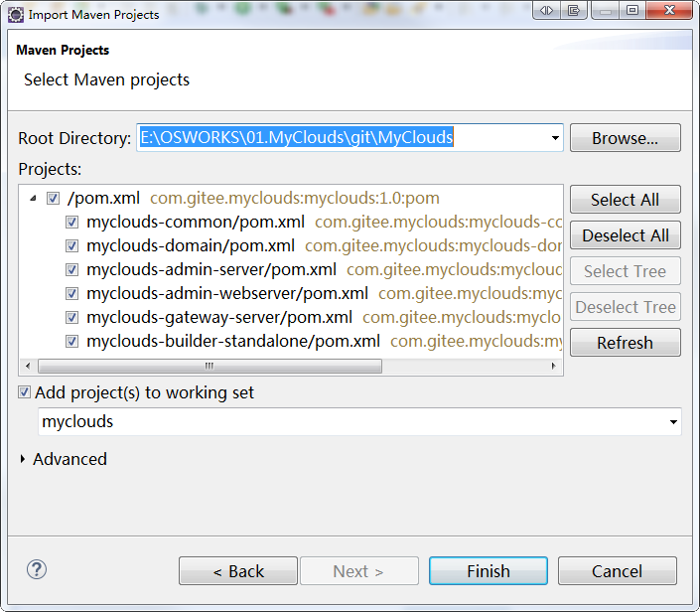
Task: Toggle myclouds-admin-webserver/pom.xml checkbox
Action: coord(71,293)
